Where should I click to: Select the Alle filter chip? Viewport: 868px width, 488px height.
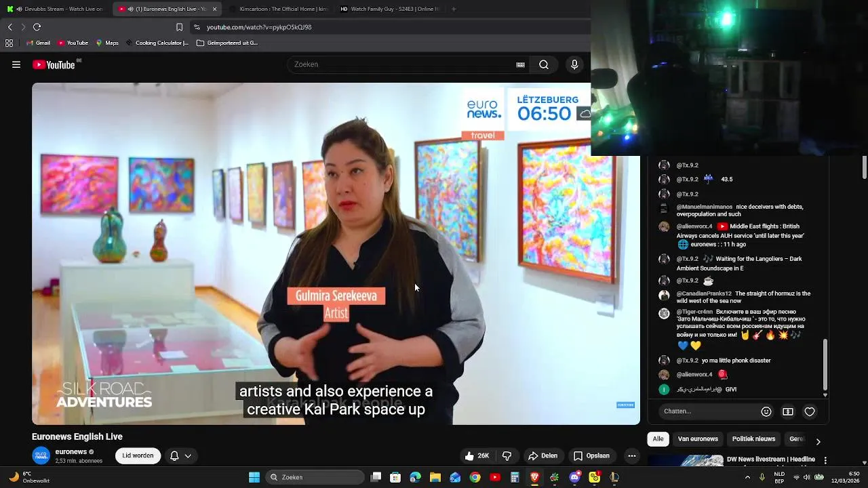pyautogui.click(x=658, y=439)
